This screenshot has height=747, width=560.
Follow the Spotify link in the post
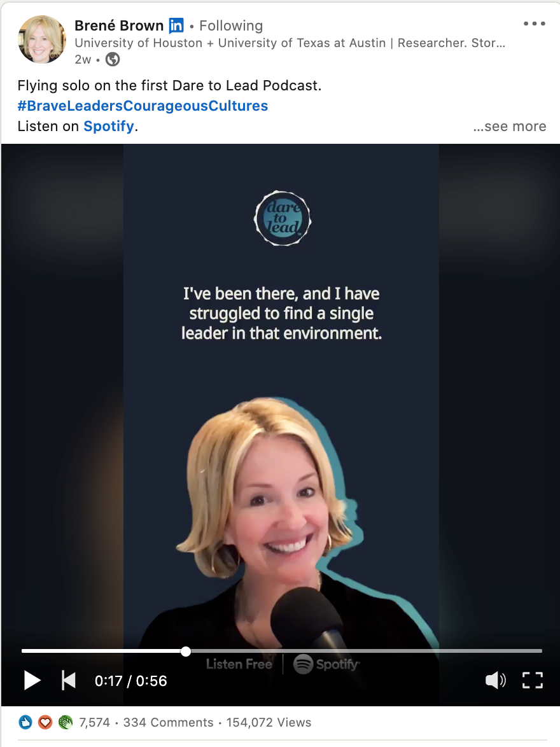click(109, 126)
